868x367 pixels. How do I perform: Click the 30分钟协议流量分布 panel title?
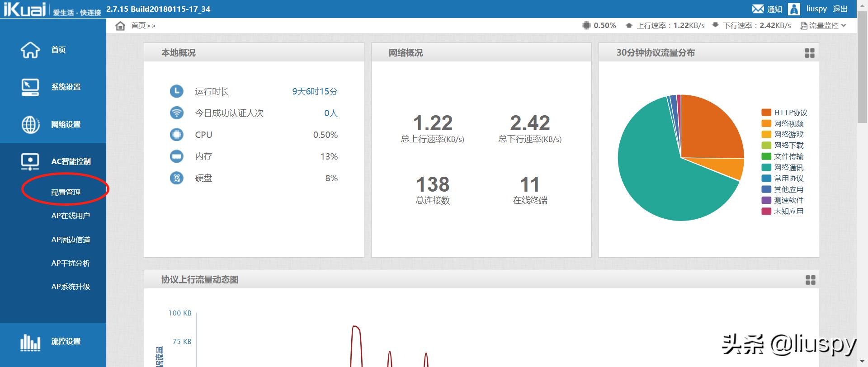[656, 53]
